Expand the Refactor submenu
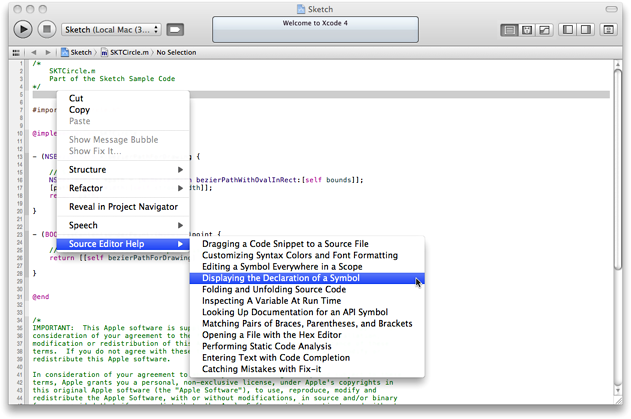 click(x=123, y=188)
